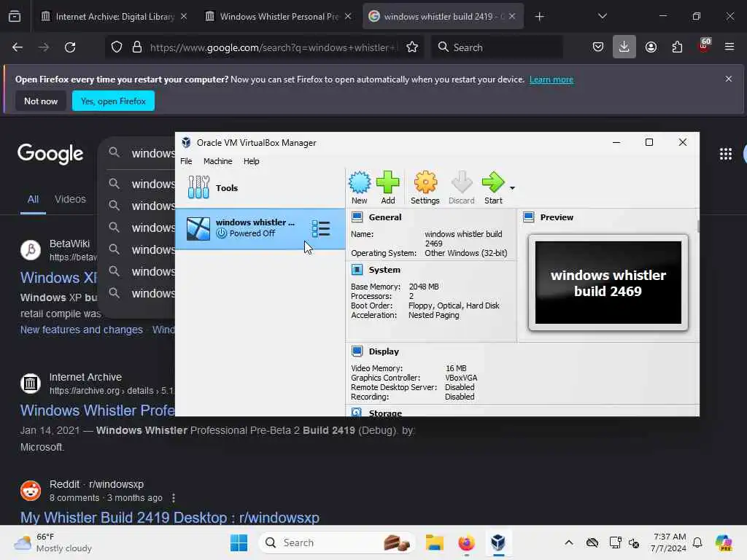Image resolution: width=747 pixels, height=560 pixels.
Task: Open the Start button dropdown arrow
Action: tap(512, 188)
